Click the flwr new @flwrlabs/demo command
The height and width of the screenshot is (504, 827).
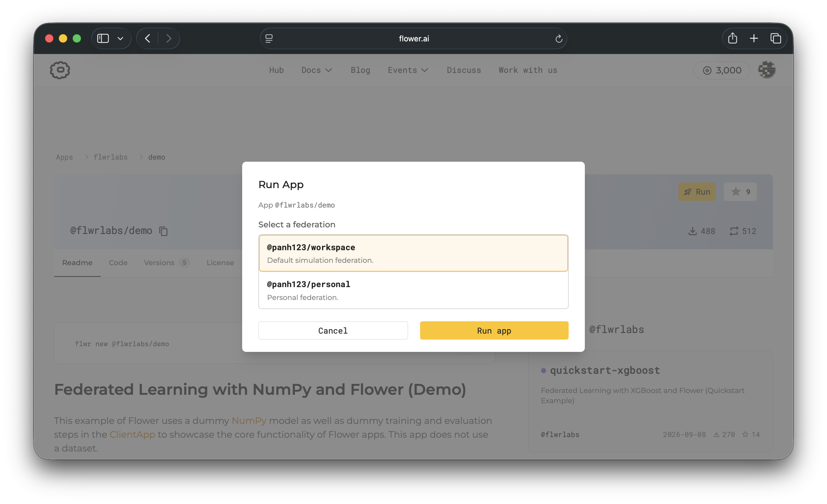coord(122,344)
